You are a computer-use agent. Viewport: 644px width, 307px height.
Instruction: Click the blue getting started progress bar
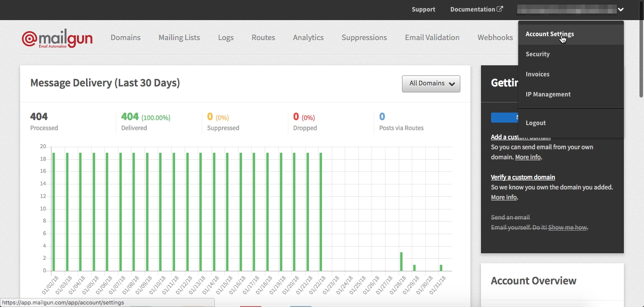(505, 117)
